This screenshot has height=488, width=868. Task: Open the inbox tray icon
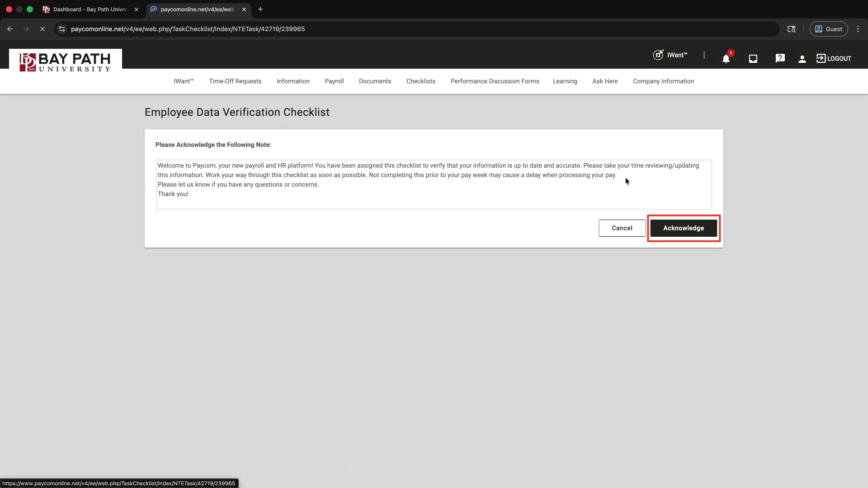753,59
